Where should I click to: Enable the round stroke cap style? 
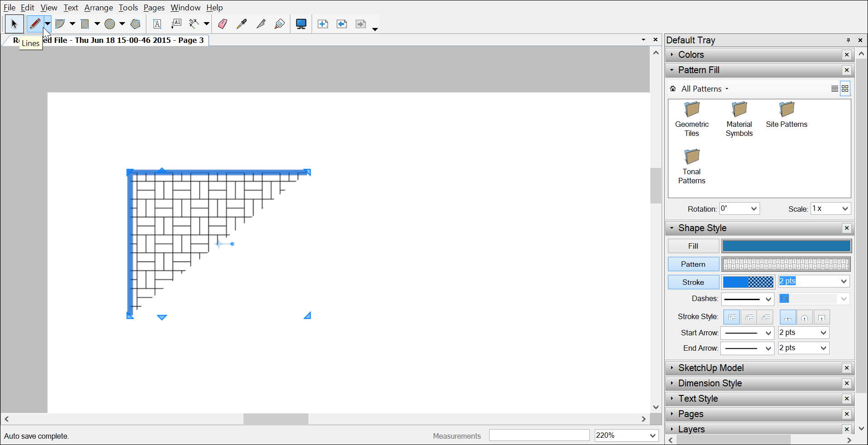tap(804, 316)
